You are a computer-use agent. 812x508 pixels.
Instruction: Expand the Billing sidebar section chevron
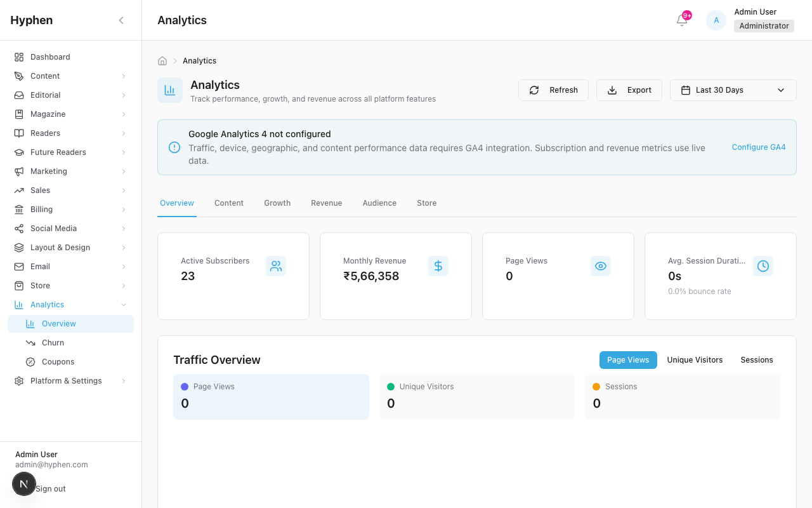(x=124, y=210)
